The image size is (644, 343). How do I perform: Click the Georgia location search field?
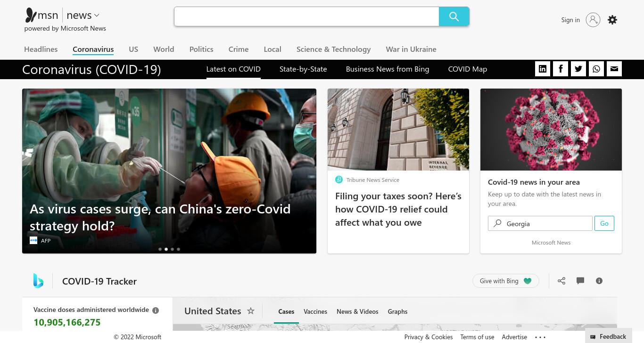tap(540, 223)
